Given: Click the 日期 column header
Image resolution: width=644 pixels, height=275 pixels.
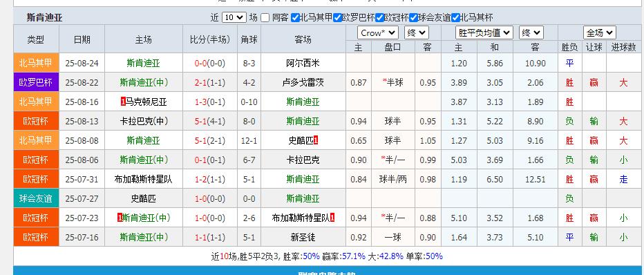Looking at the screenshot, I should [x=82, y=39].
